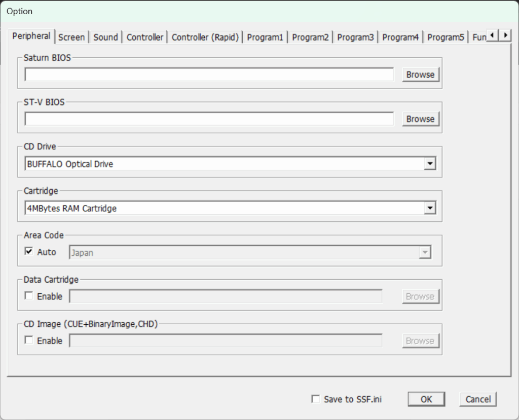Tick the Save to SSF.ini checkbox
Screen dimensions: 519x420
pyautogui.click(x=316, y=399)
